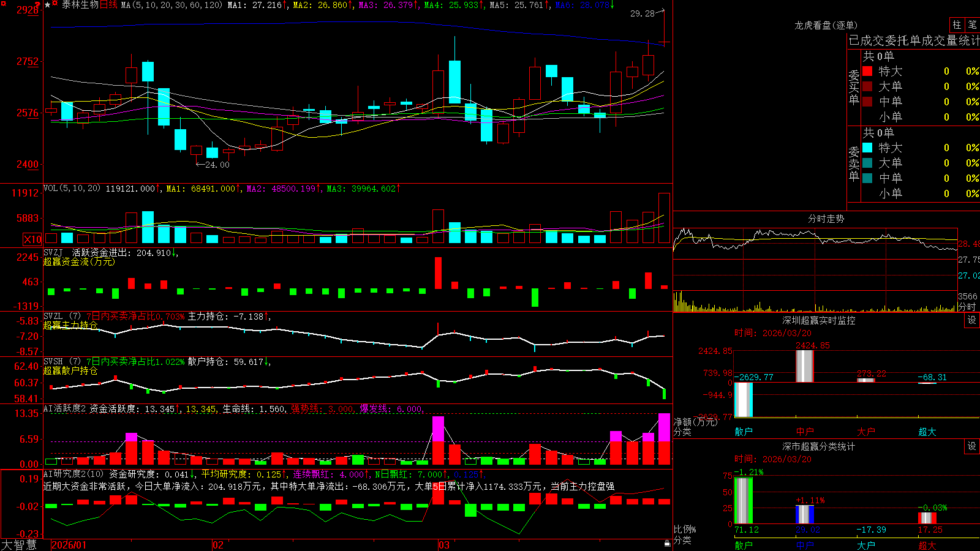The height and width of the screenshot is (551, 980).
Task: Click the 29.28 high price annotation
Action: [x=643, y=13]
